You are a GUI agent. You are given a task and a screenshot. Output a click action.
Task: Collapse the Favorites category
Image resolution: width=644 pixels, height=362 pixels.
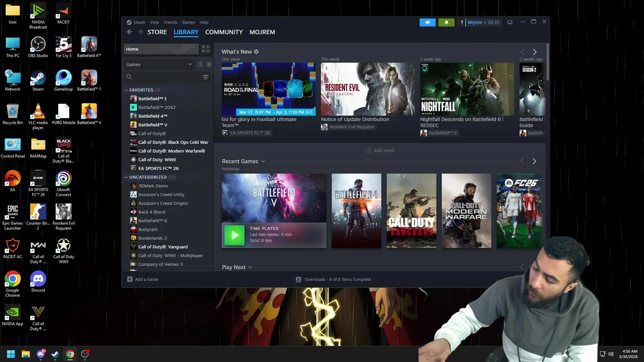click(126, 90)
